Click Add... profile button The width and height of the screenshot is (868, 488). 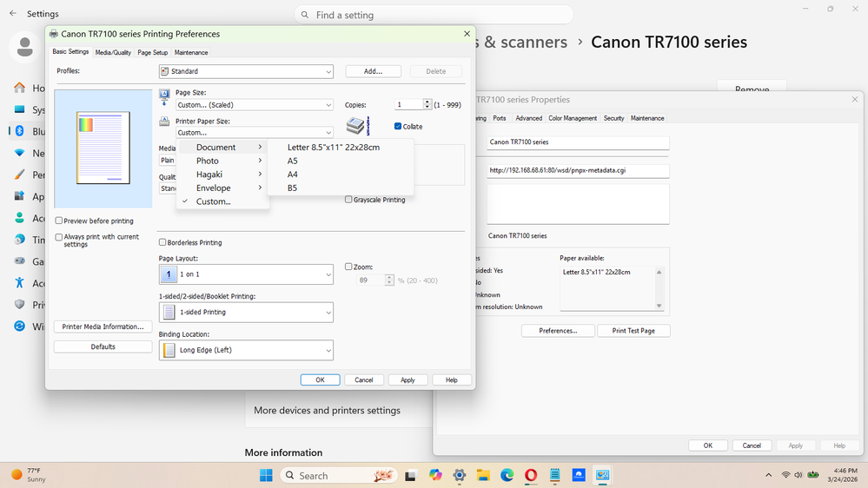point(373,71)
